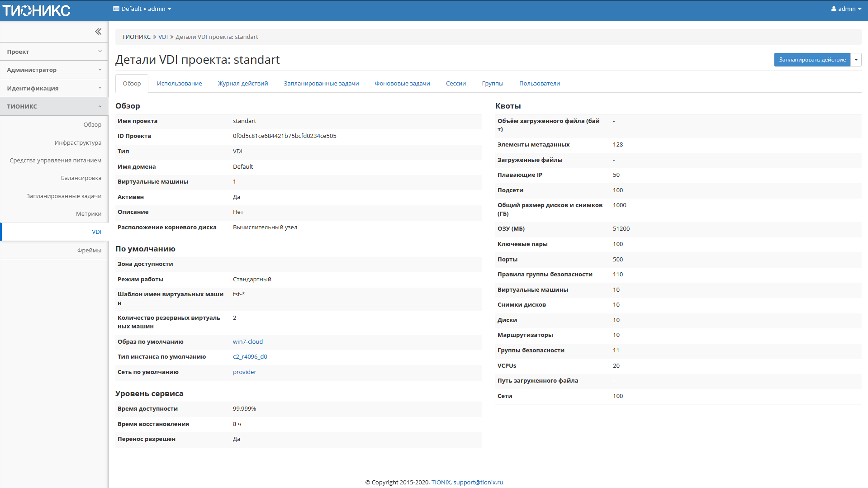Click Время доступности value 99,999%
Viewport: 868px width, 488px height.
pos(244,408)
